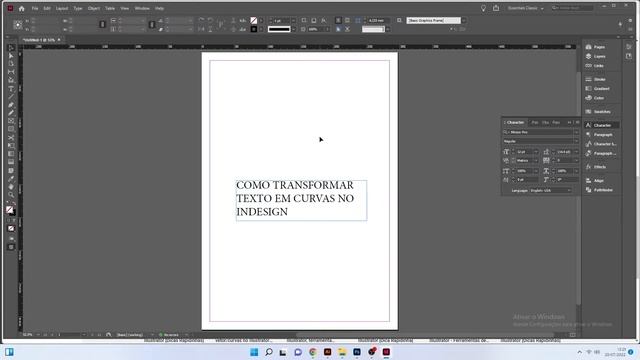Open the Character panel flyout menu
The height and width of the screenshot is (360, 640).
click(x=577, y=122)
